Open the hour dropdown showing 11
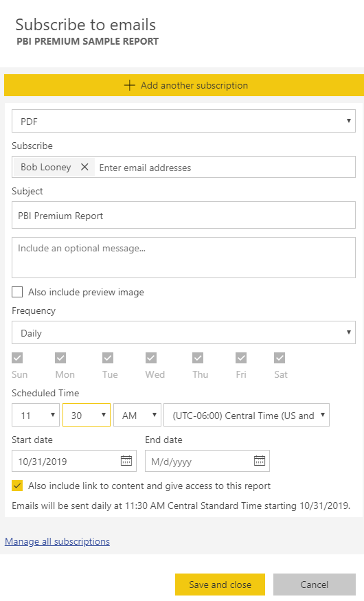This screenshot has width=364, height=601. pos(36,415)
